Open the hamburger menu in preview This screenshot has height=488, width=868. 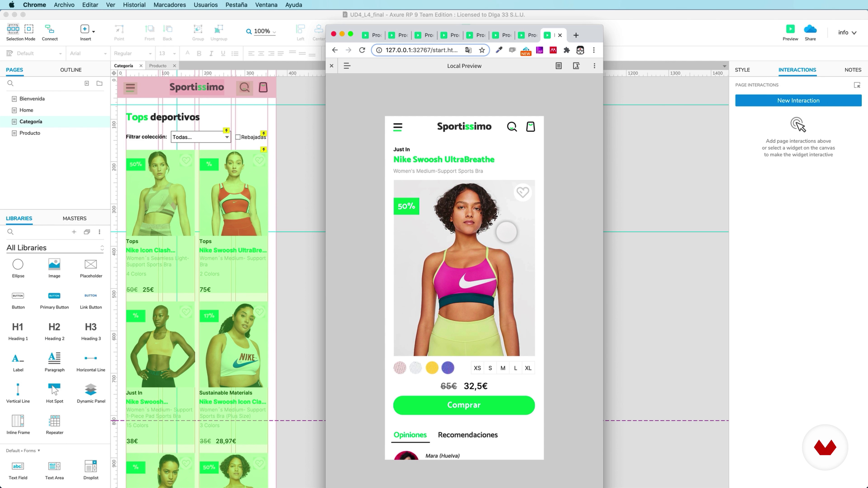398,127
